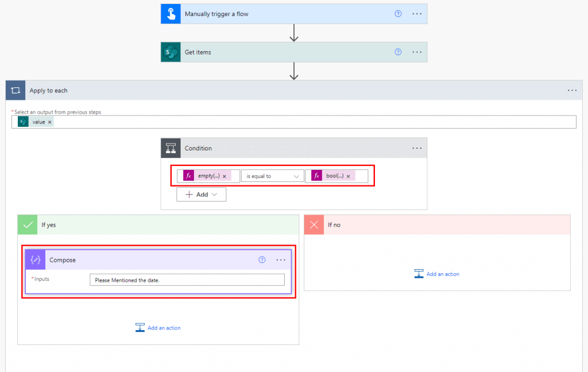
Task: Insert a step between Get items and Apply to each
Action: pos(294,71)
